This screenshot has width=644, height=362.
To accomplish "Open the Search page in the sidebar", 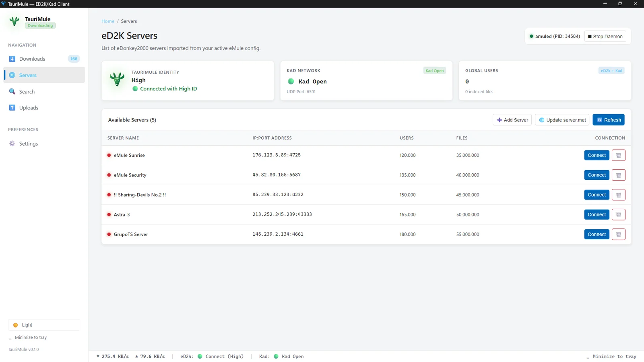I will coord(44,92).
